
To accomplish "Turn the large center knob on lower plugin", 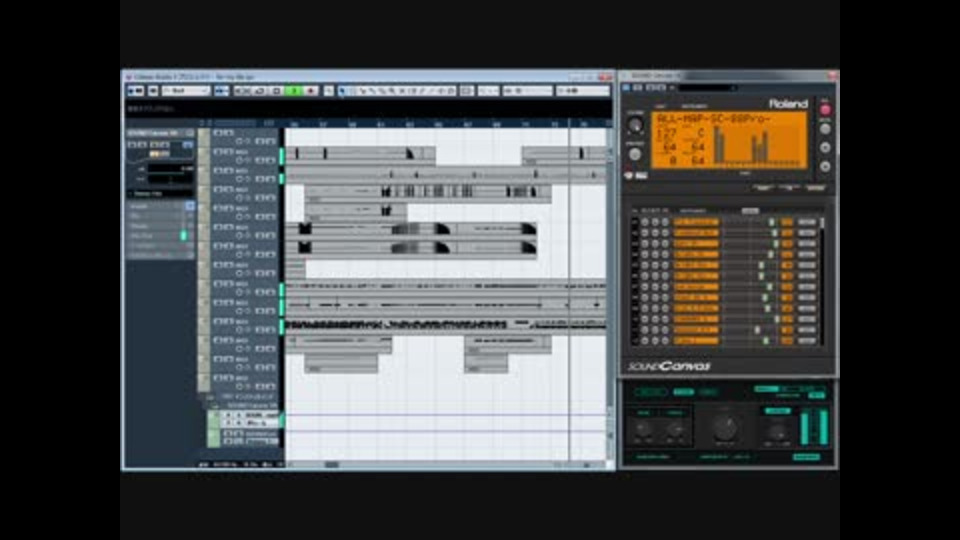I will coord(726,427).
